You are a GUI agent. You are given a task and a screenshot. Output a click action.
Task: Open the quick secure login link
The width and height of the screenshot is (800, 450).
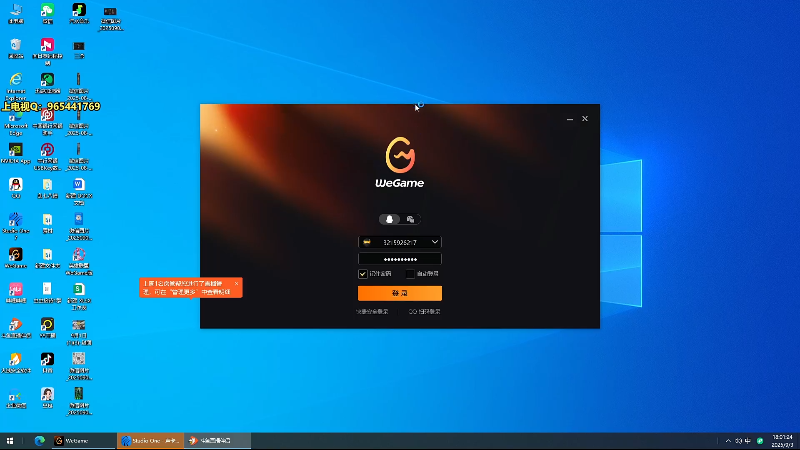click(x=372, y=311)
